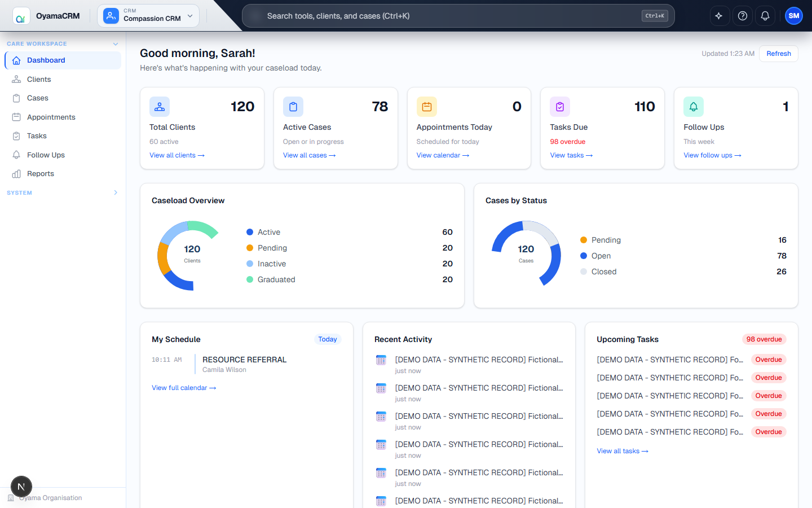Click the first Overdue badge in Upcoming Tasks

click(769, 360)
